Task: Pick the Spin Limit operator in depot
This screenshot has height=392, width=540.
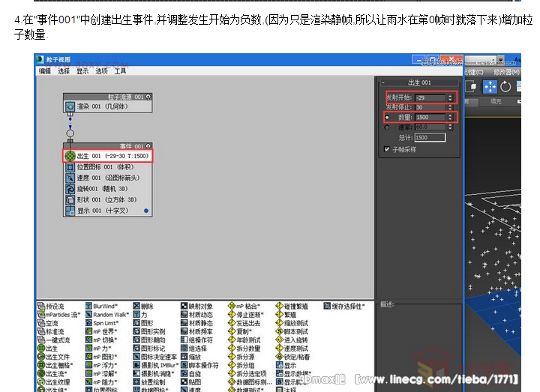Action: point(102,323)
